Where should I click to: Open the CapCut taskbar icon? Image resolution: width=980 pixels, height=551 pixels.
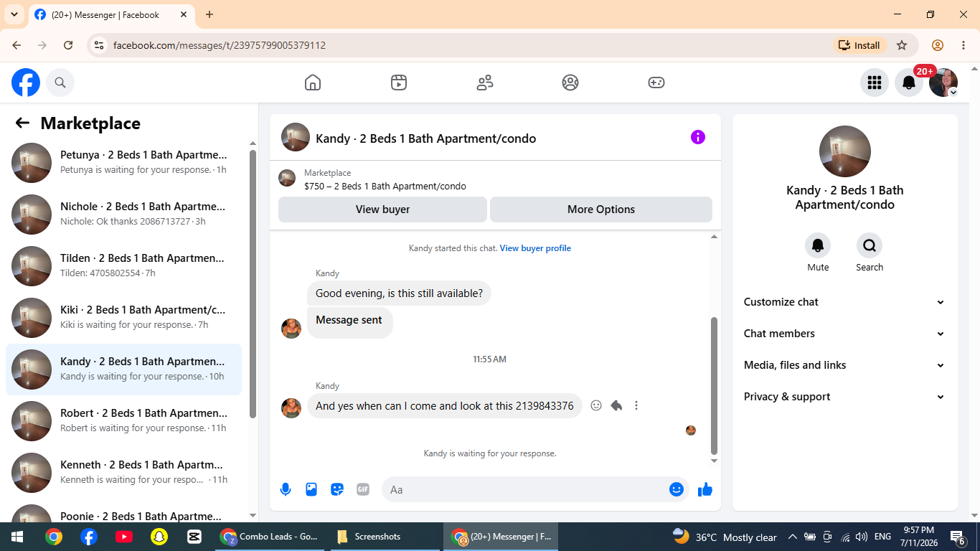pyautogui.click(x=194, y=537)
